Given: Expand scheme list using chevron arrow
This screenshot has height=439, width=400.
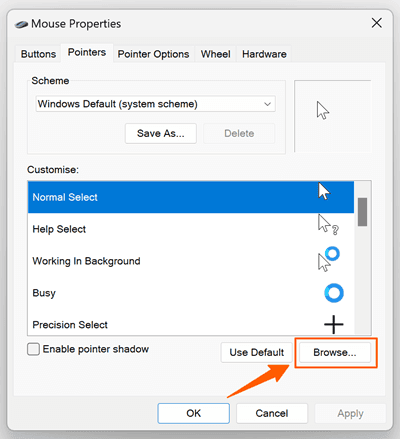Looking at the screenshot, I should [267, 104].
